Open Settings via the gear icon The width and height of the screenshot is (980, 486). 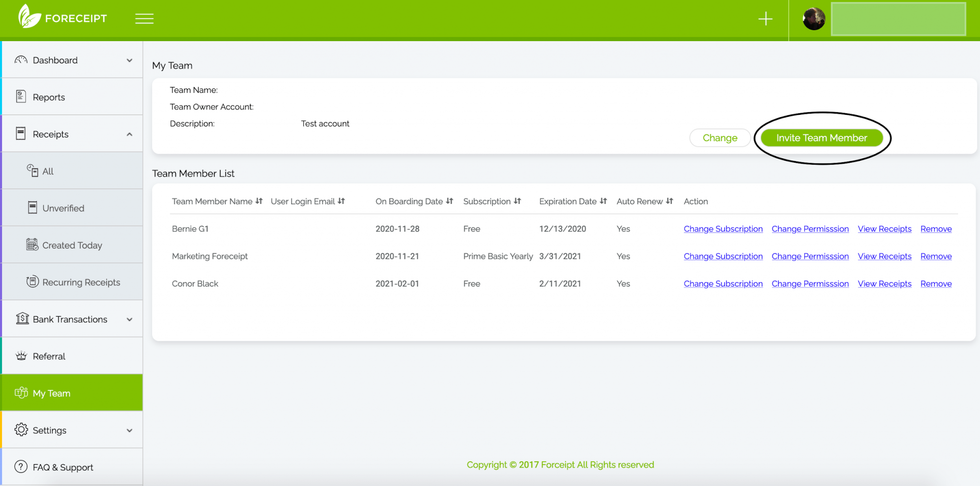[21, 430]
